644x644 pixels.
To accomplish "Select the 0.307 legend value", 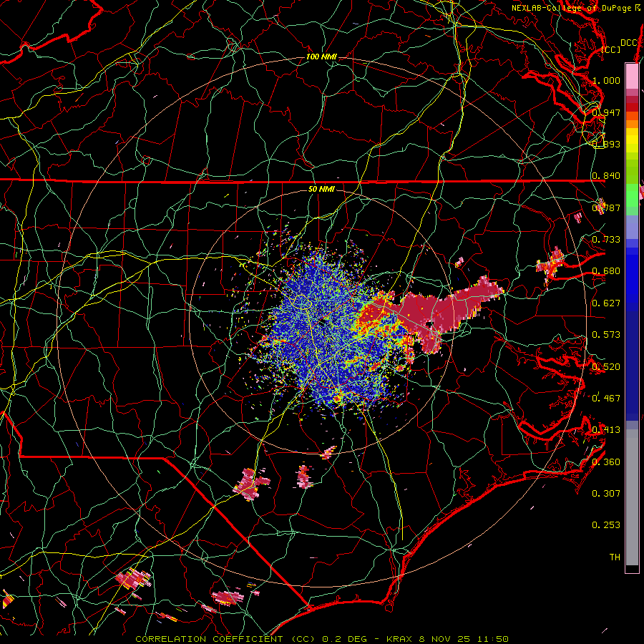I will (x=606, y=493).
